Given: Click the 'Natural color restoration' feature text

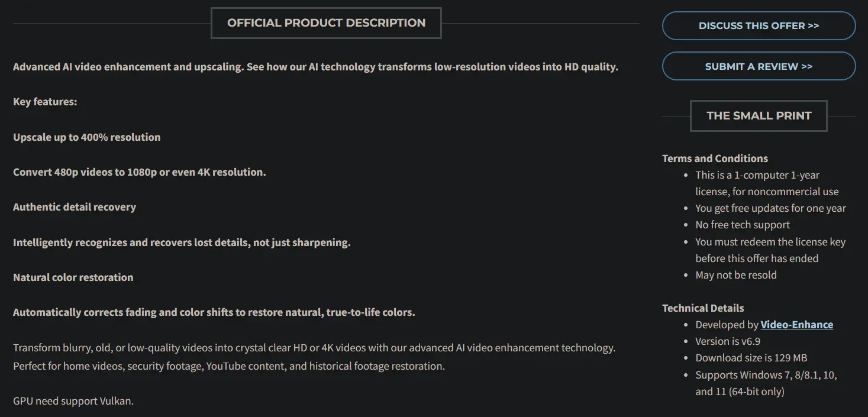Looking at the screenshot, I should [73, 277].
